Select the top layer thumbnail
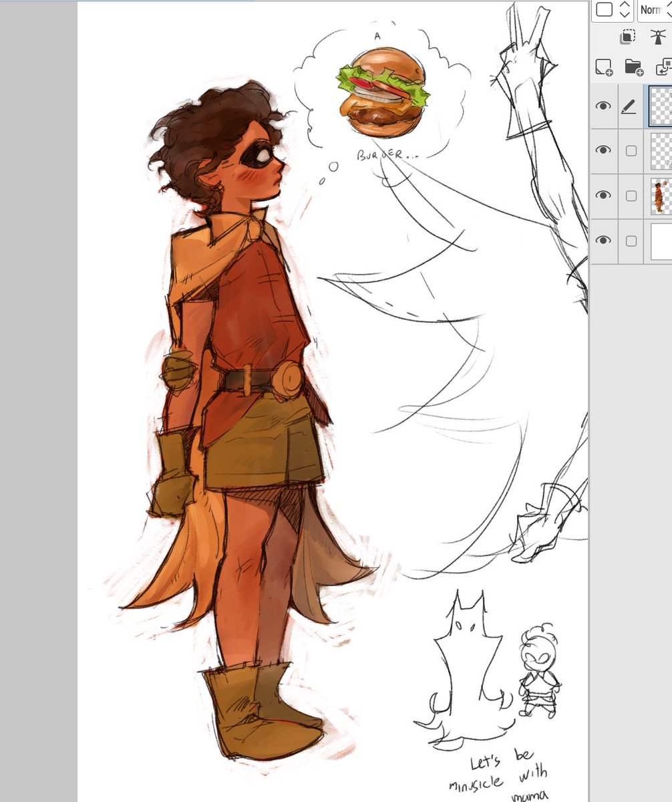672x802 pixels. tap(661, 106)
